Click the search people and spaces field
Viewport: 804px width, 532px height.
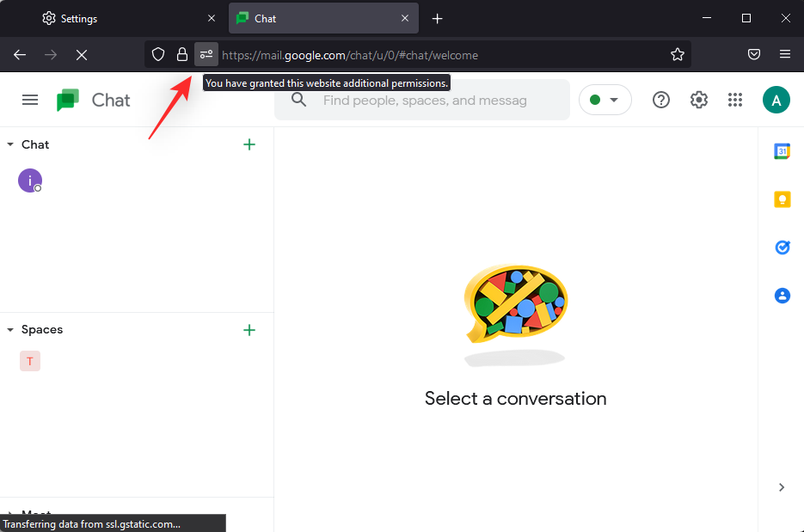pos(426,101)
